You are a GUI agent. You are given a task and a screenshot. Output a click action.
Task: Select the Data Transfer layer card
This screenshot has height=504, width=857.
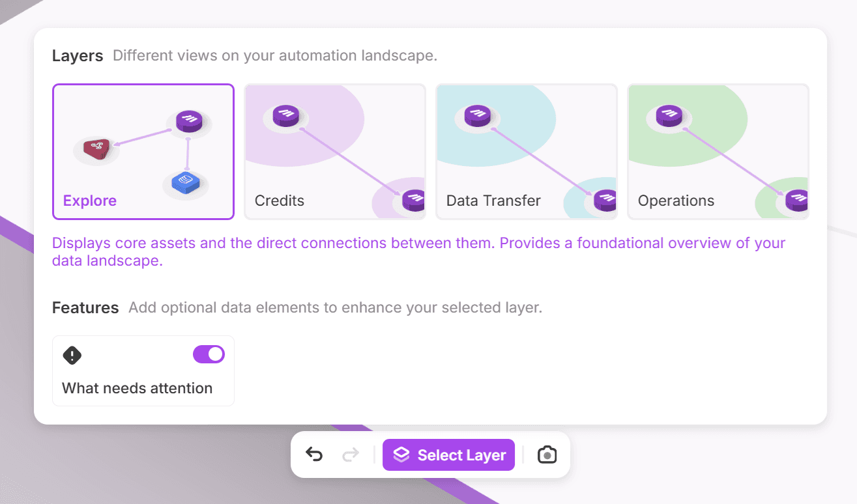point(526,151)
